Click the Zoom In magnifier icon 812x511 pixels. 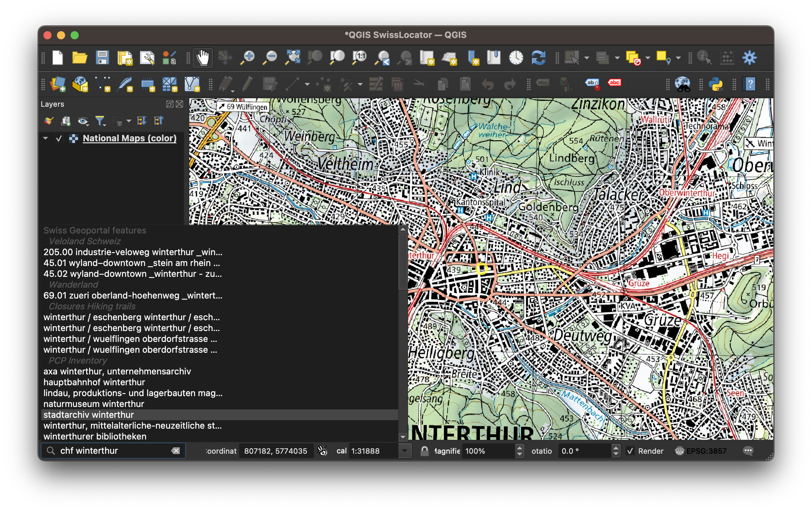click(x=248, y=58)
